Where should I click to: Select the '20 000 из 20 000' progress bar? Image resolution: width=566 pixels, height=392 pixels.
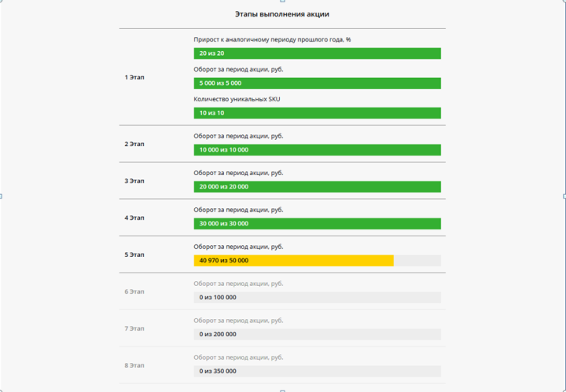(317, 187)
